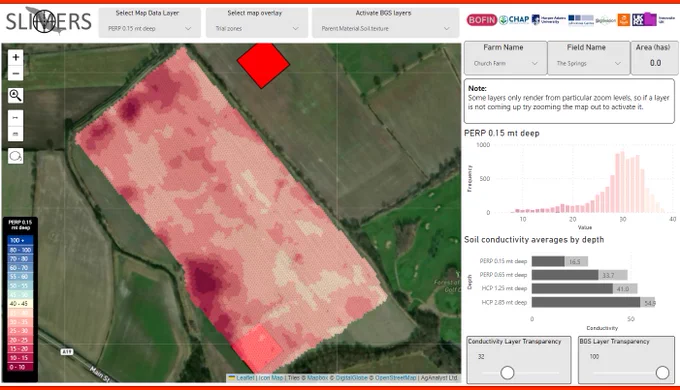Click Conductivity transparency value 32
Screen dimensions: 680x390
coord(481,357)
